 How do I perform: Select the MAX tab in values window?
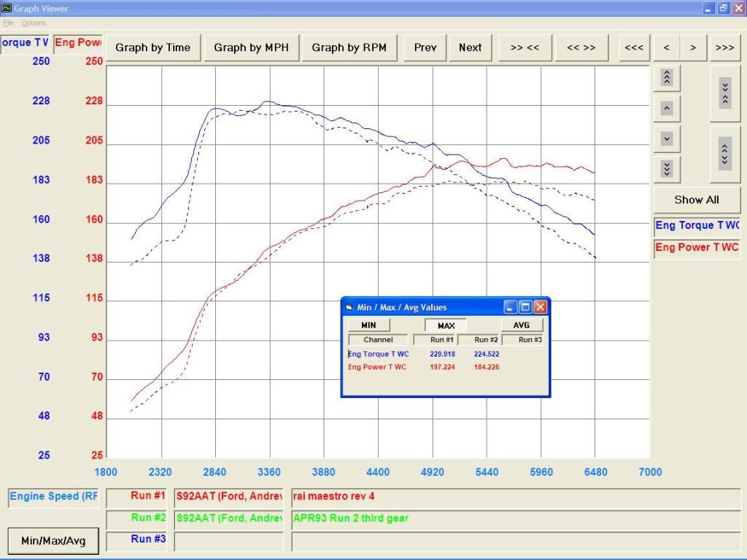click(x=446, y=326)
